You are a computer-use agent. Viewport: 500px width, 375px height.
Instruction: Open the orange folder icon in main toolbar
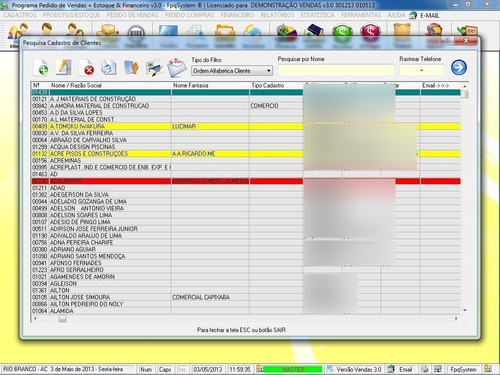coord(225,31)
